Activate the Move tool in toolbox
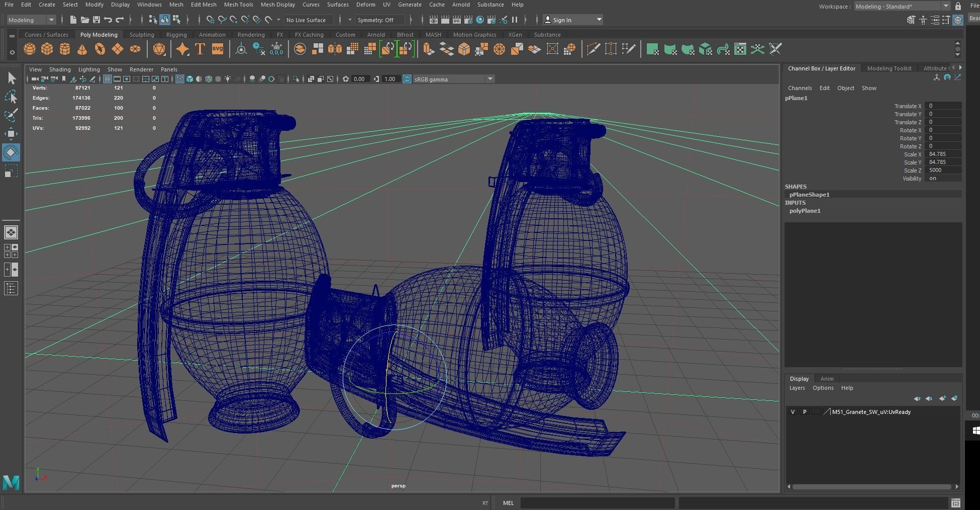The width and height of the screenshot is (980, 510). (x=11, y=133)
